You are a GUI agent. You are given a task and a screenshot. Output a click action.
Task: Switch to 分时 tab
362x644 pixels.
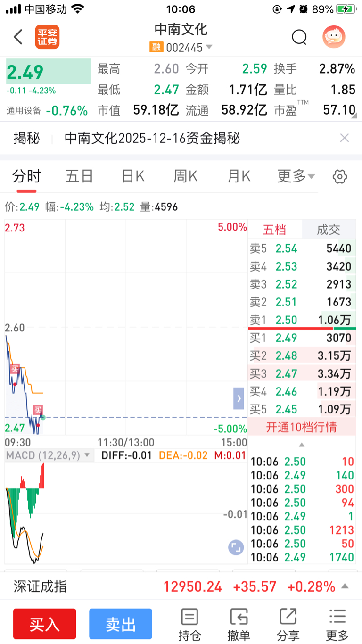[27, 176]
